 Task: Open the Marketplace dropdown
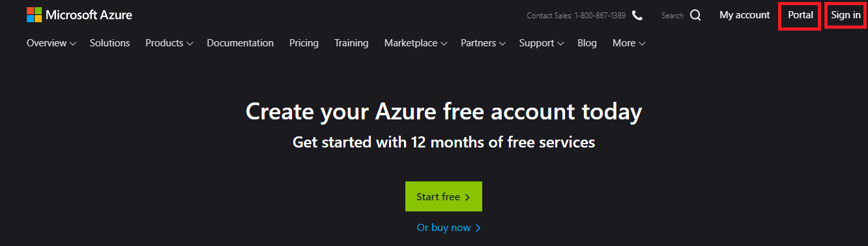tap(416, 43)
